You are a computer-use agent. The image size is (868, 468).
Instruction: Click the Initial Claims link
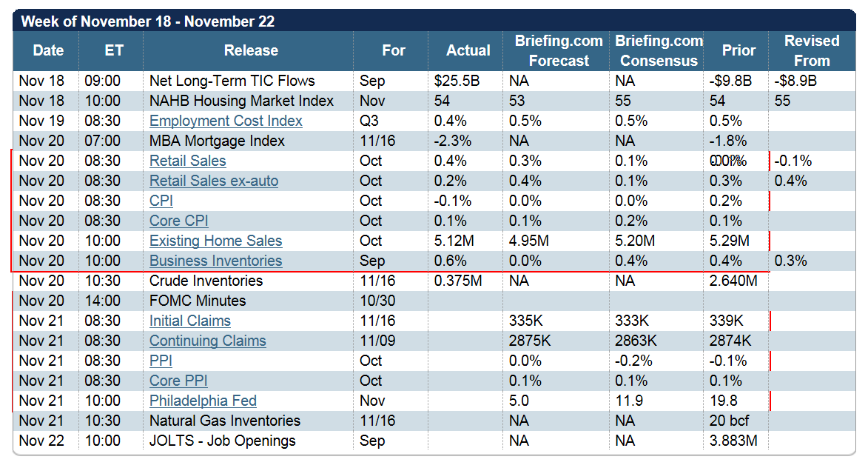click(x=189, y=321)
